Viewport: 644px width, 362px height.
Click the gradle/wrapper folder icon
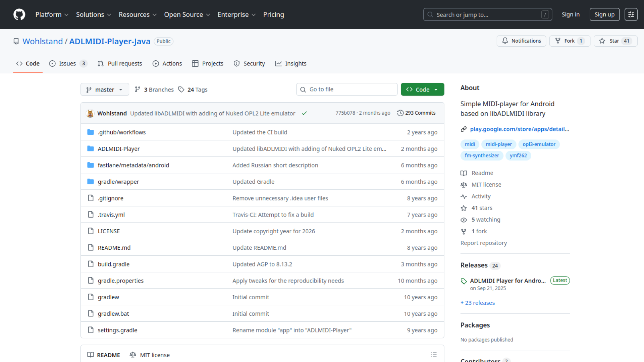pyautogui.click(x=91, y=181)
